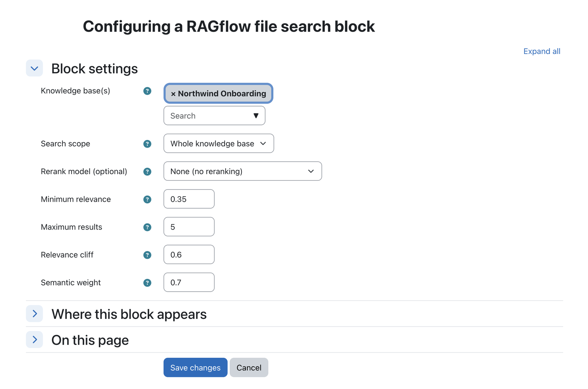Click the Maximum results label
This screenshot has height=389, width=588.
point(71,227)
